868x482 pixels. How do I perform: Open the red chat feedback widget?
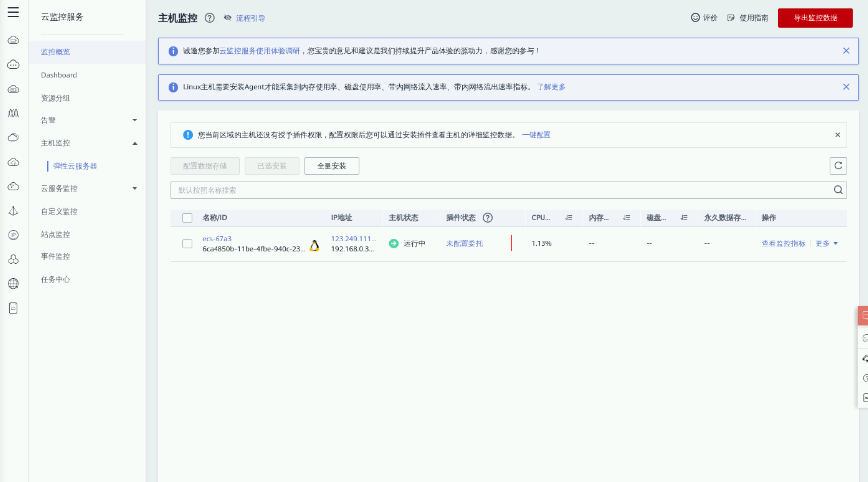[x=864, y=316]
